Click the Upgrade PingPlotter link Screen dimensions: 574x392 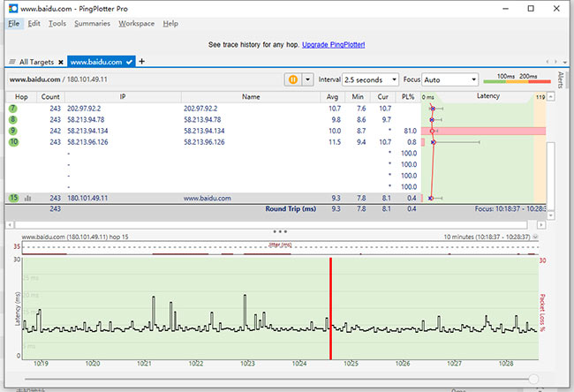coord(333,45)
